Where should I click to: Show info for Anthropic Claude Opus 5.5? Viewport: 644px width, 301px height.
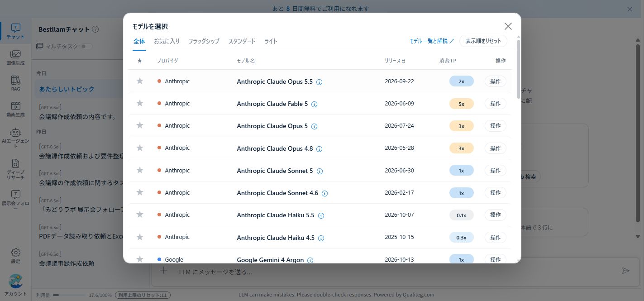click(x=319, y=82)
